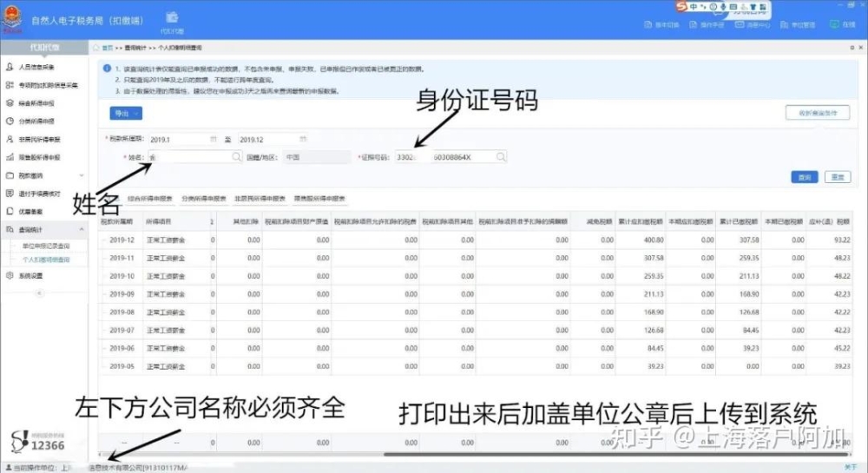Expand the 税款缴纳 sidebar chevron
The height and width of the screenshot is (473, 868).
[82, 175]
